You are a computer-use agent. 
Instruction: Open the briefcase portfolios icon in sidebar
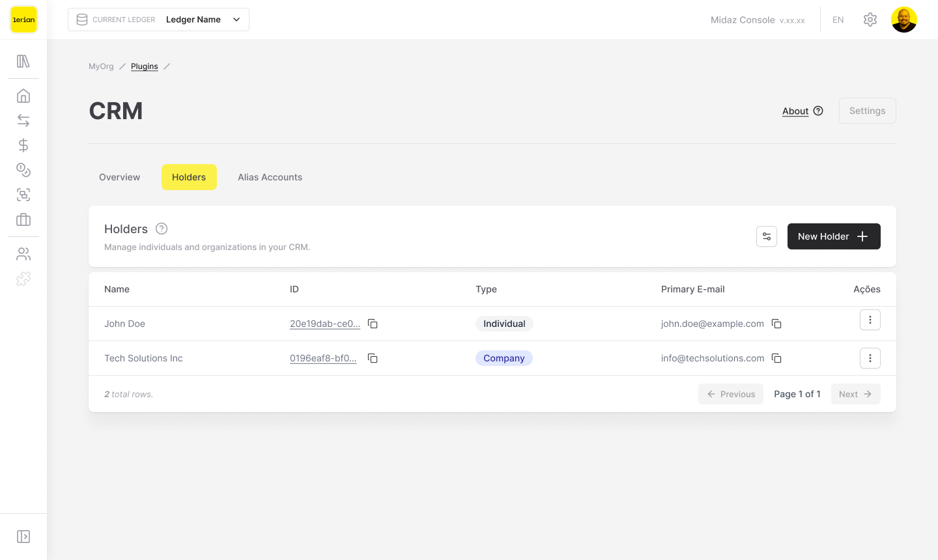click(23, 219)
